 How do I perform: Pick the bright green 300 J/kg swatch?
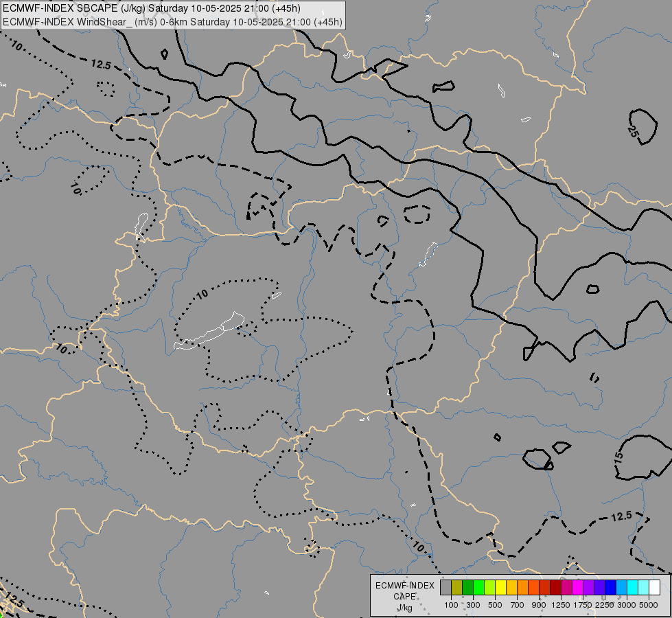point(478,587)
